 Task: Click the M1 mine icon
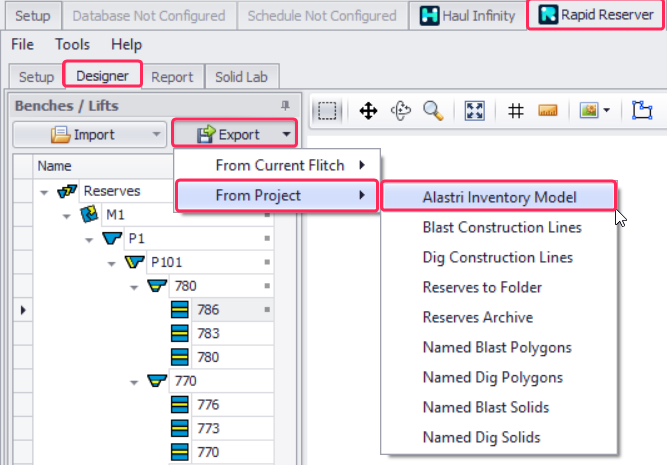(89, 214)
